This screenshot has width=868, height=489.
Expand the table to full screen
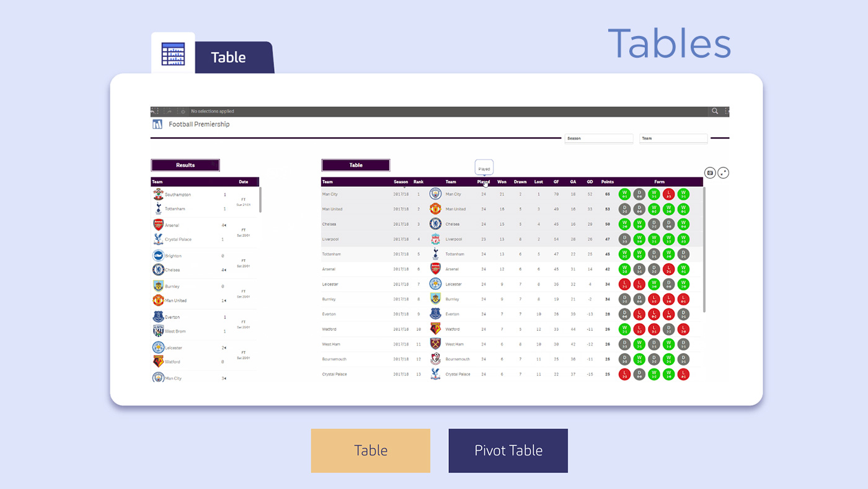pos(723,173)
